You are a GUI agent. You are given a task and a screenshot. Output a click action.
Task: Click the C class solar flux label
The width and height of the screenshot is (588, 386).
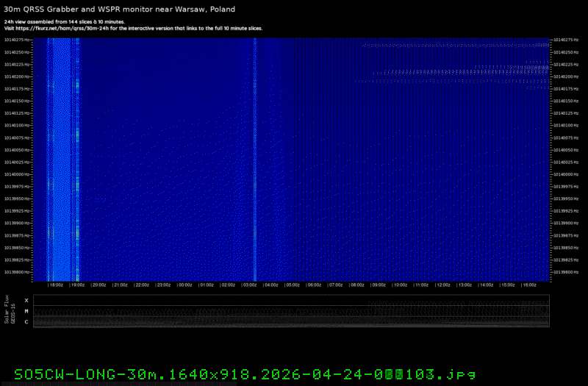pos(26,321)
